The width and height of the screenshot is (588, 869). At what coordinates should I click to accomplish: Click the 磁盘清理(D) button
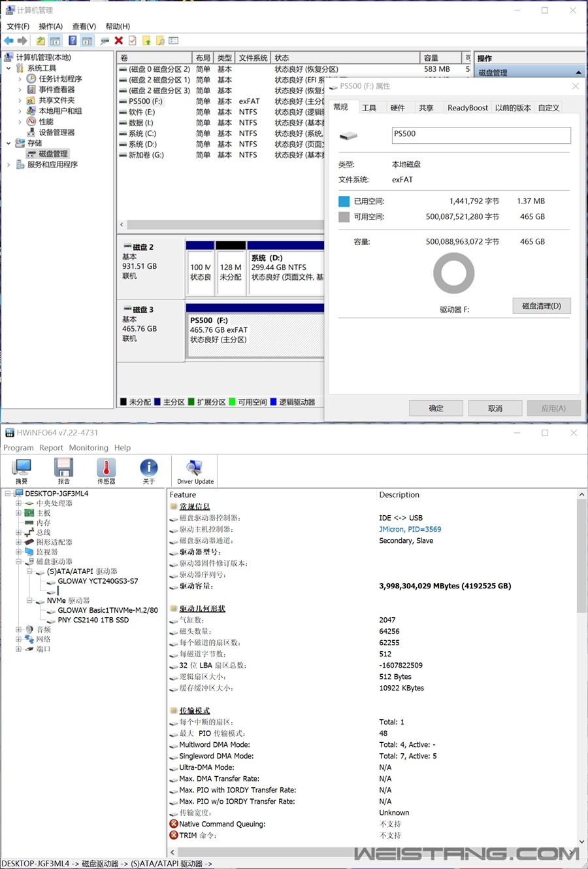542,306
